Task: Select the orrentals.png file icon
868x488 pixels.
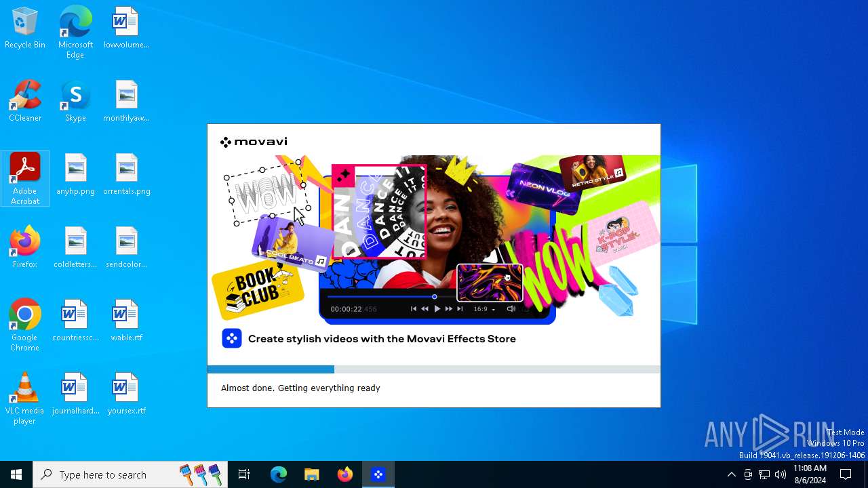Action: tap(126, 175)
